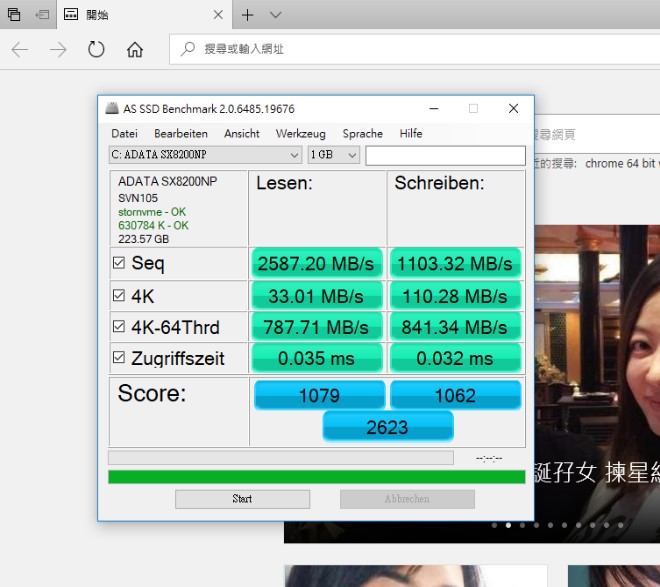Image resolution: width=660 pixels, height=587 pixels.
Task: Click the browser back arrow icon
Action: [20, 50]
